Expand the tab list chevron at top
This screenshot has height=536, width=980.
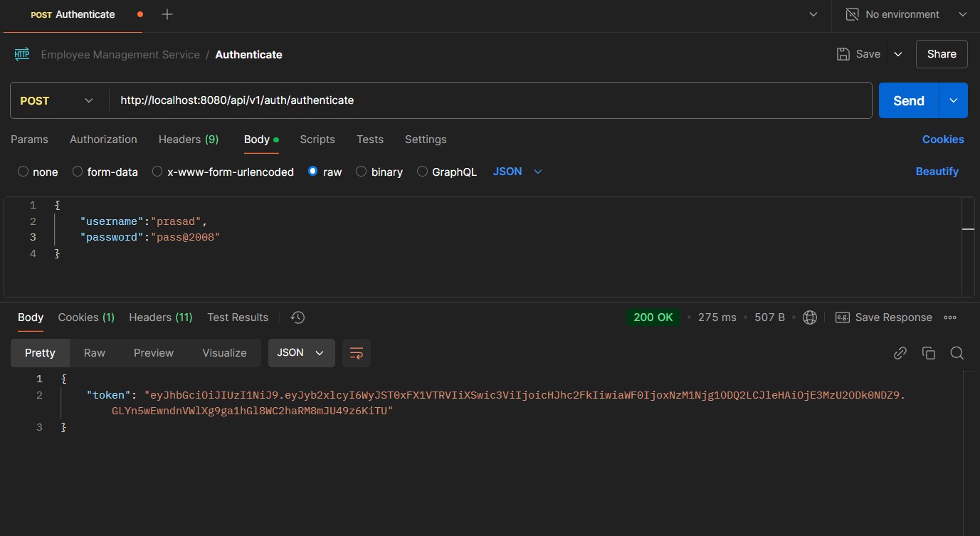(x=813, y=14)
